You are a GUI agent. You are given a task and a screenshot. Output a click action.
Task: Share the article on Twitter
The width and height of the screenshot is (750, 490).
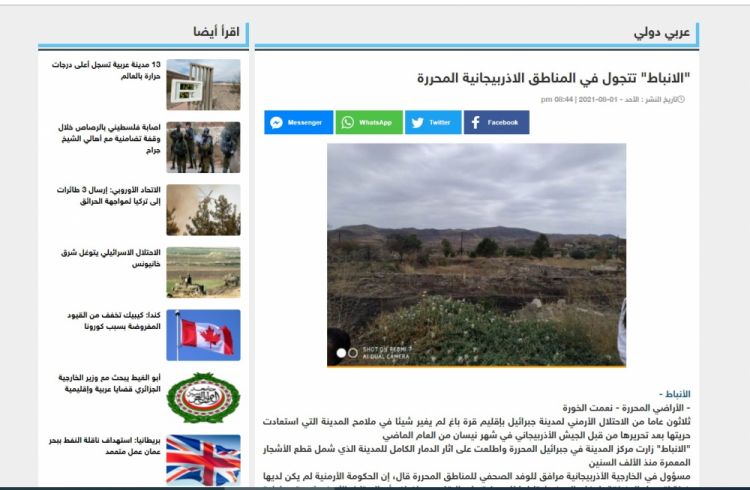pos(433,122)
